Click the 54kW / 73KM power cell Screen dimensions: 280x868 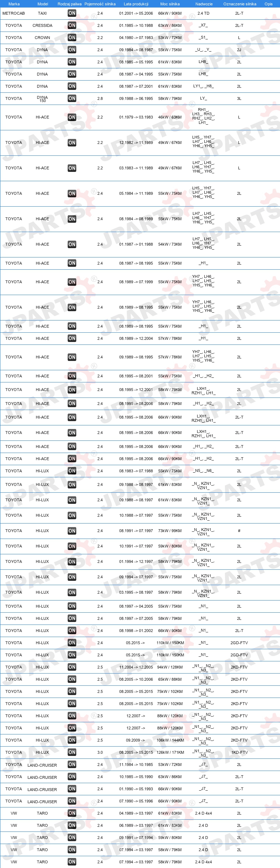pos(170,244)
